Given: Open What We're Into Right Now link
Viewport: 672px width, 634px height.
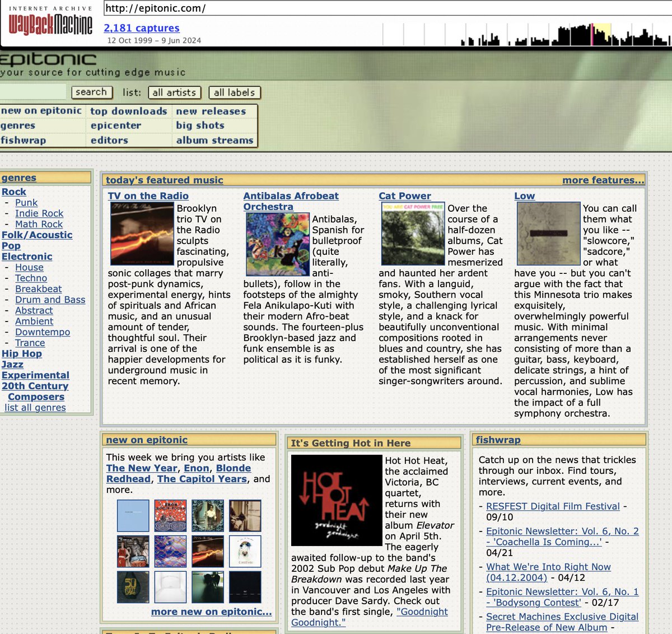Looking at the screenshot, I should tap(548, 572).
